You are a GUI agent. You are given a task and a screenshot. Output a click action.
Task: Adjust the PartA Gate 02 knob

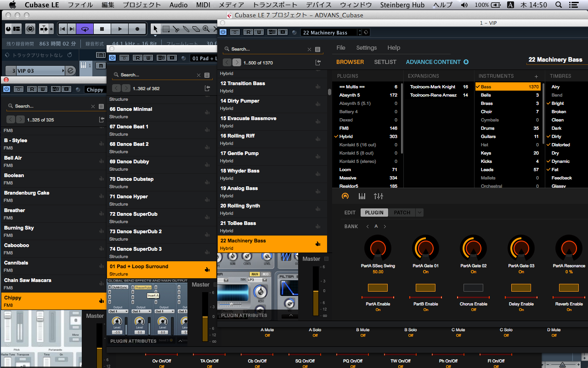click(x=473, y=248)
